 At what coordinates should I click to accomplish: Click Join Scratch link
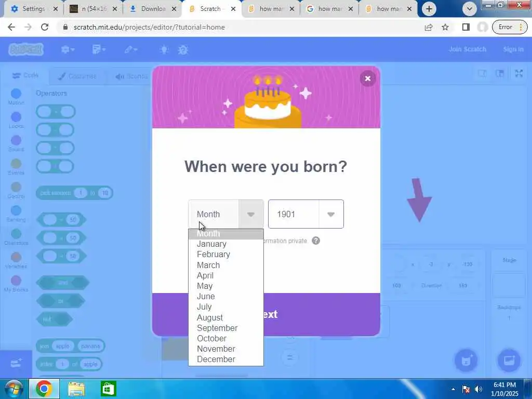point(467,49)
